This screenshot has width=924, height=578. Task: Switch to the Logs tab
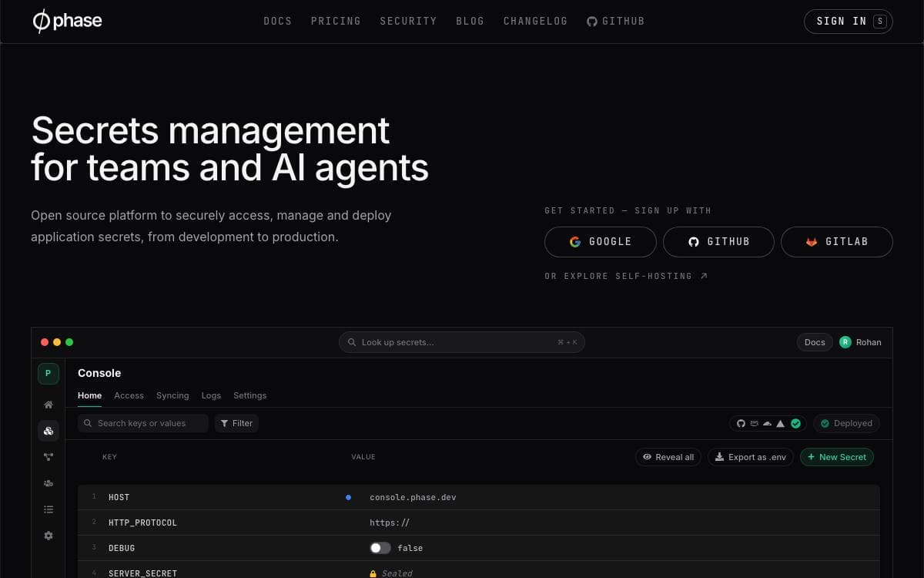[211, 395]
